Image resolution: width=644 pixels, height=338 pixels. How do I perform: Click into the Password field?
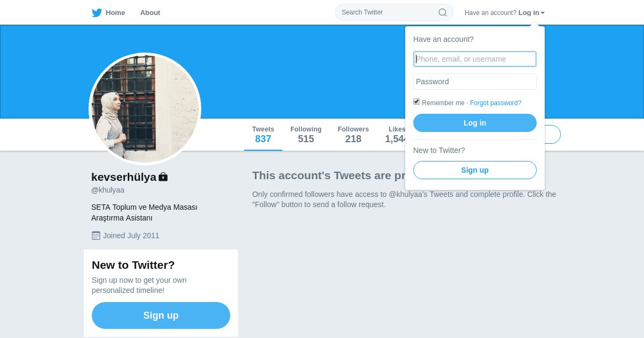pyautogui.click(x=475, y=82)
